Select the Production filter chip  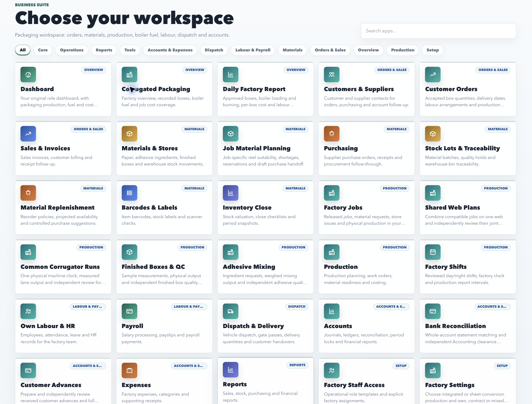click(403, 50)
